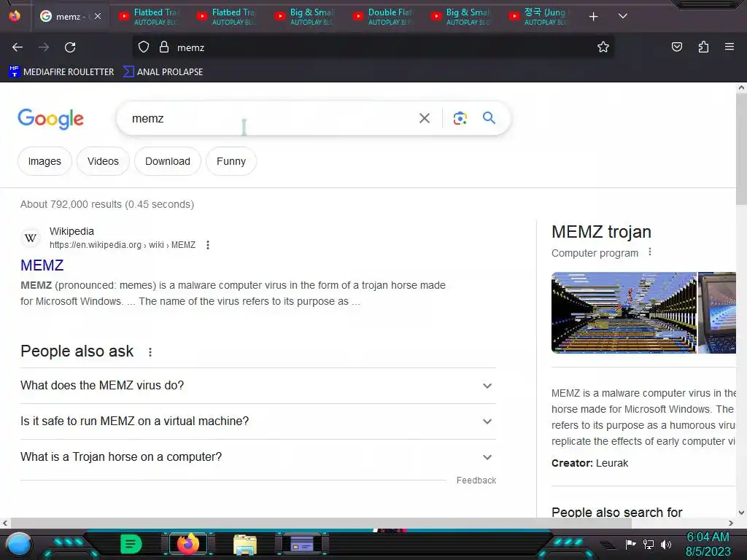747x560 pixels.
Task: Click the horizontal scrollbar at page bottom
Action: coord(321,524)
